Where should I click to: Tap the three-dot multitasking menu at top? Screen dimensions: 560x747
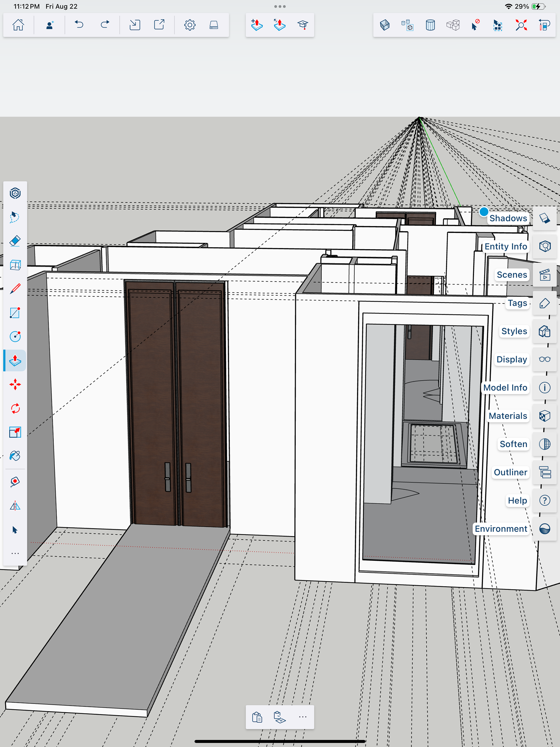click(280, 6)
